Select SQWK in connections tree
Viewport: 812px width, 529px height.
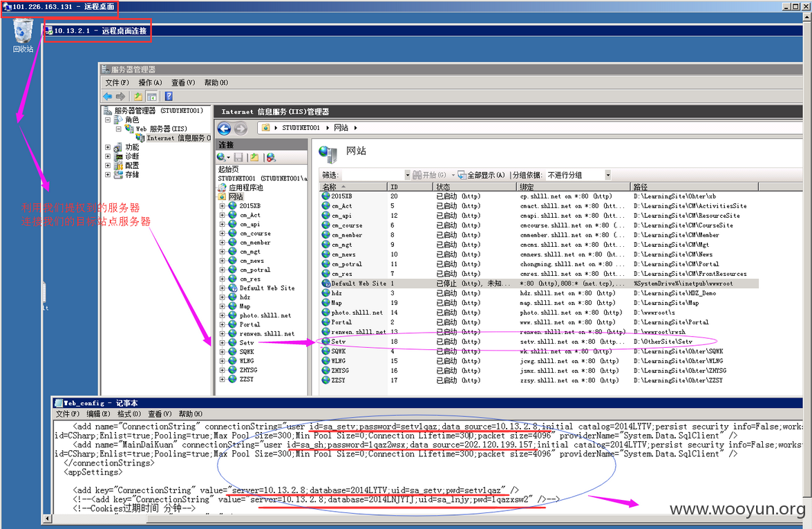(x=247, y=352)
